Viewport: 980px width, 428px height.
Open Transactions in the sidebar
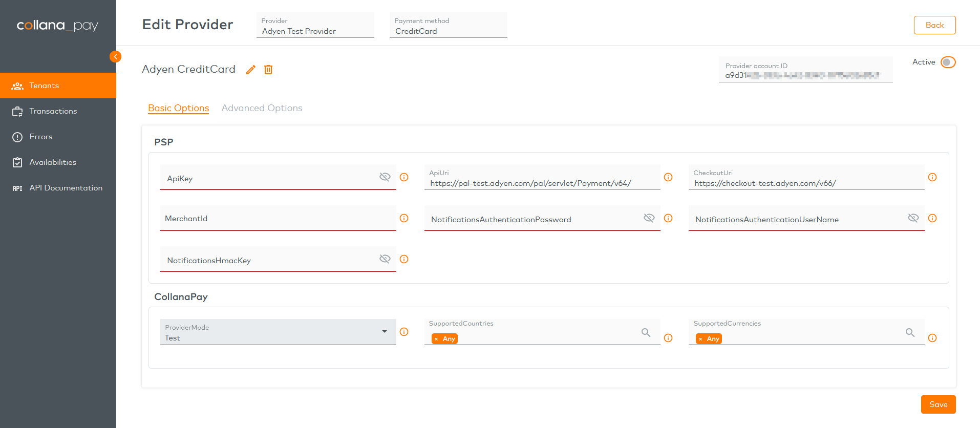pos(58,111)
